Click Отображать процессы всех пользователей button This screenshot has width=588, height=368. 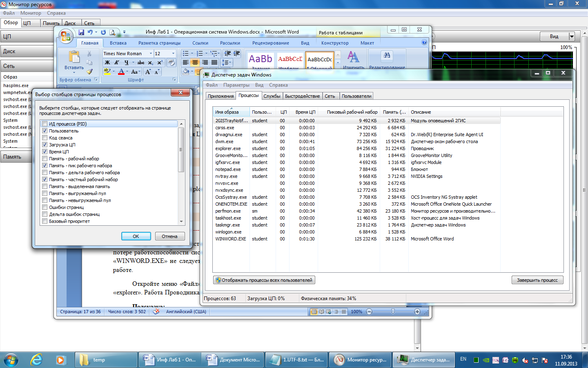click(264, 280)
